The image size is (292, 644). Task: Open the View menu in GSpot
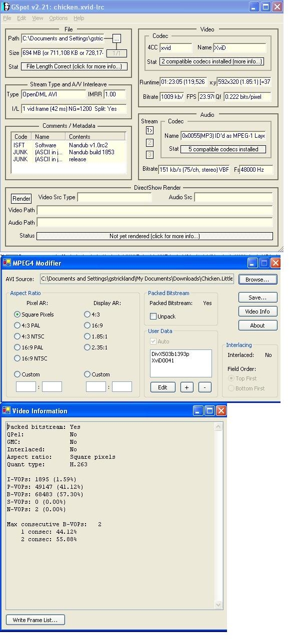pos(37,18)
